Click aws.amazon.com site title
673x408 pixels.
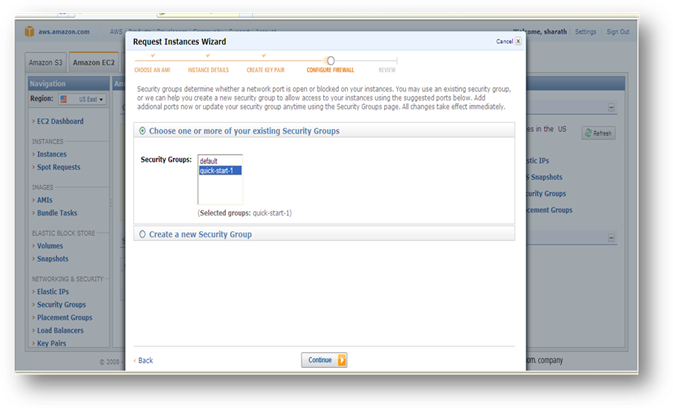(64, 32)
